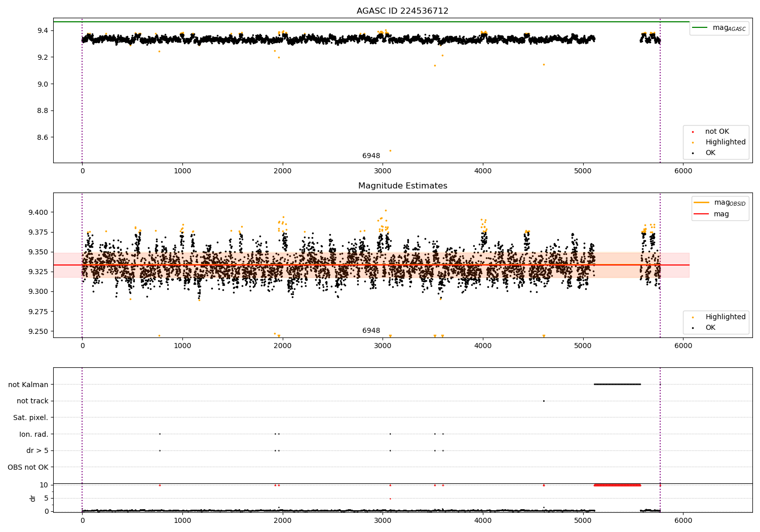Viewport: 760px width, 532px height.
Task: Click the 6948 label in the top plot
Action: point(371,156)
